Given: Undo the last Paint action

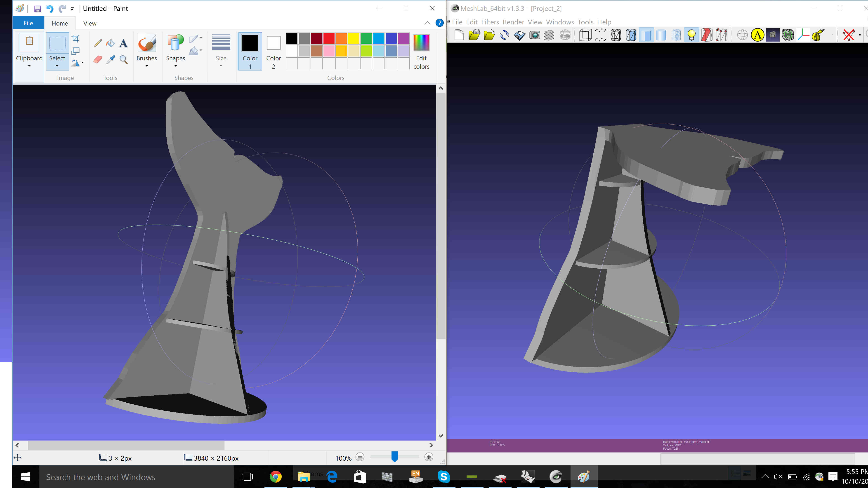Looking at the screenshot, I should click(50, 8).
